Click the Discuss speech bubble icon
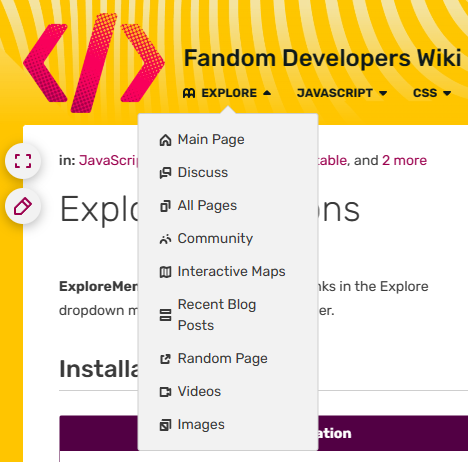Viewport: 468px width, 462px height. tap(165, 173)
